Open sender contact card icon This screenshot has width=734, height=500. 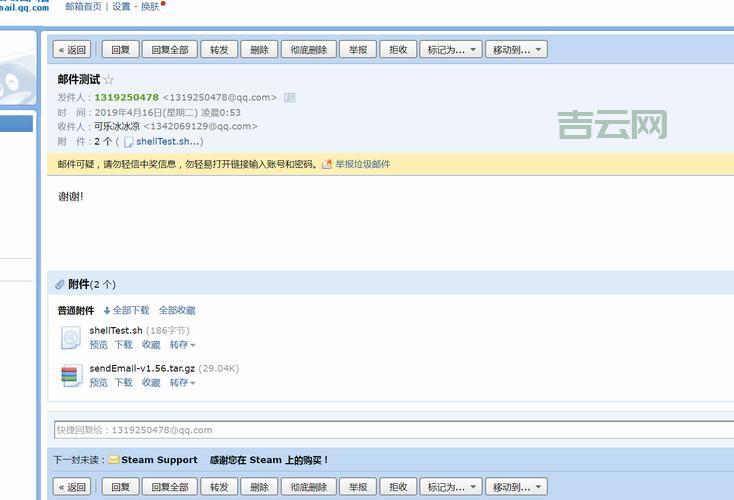290,97
